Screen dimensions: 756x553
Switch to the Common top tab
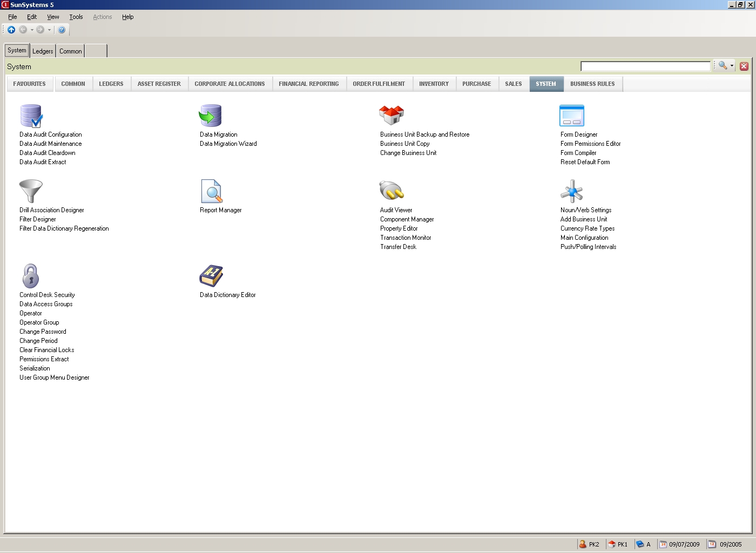pyautogui.click(x=71, y=51)
